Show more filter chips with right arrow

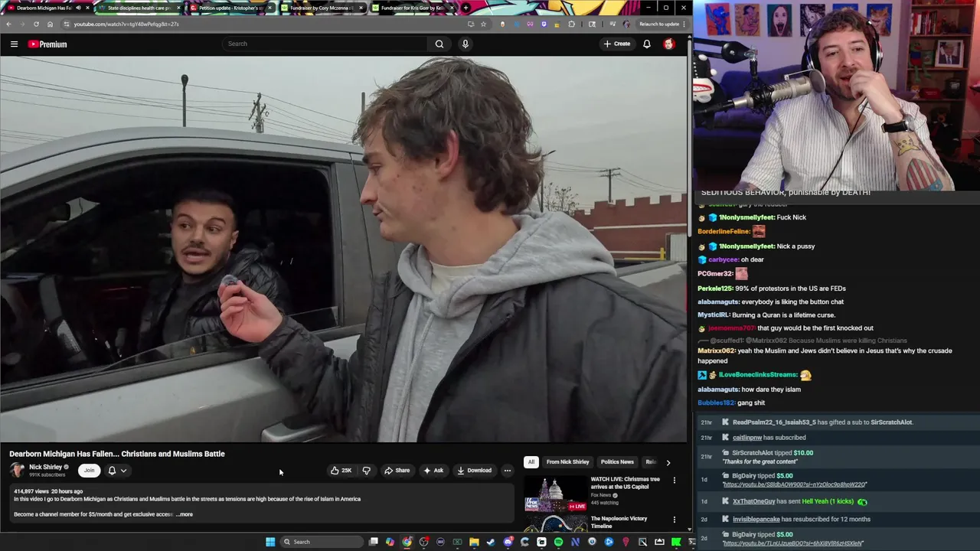pos(668,462)
